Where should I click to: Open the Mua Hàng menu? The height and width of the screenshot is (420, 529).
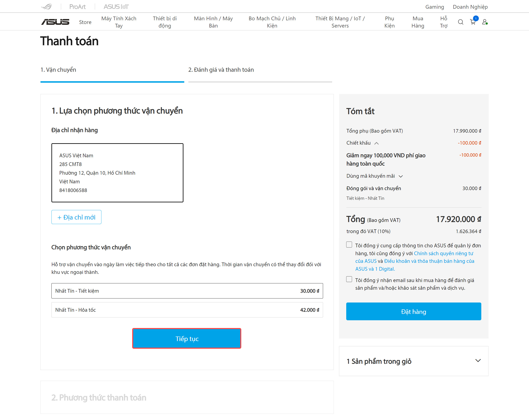pos(418,22)
